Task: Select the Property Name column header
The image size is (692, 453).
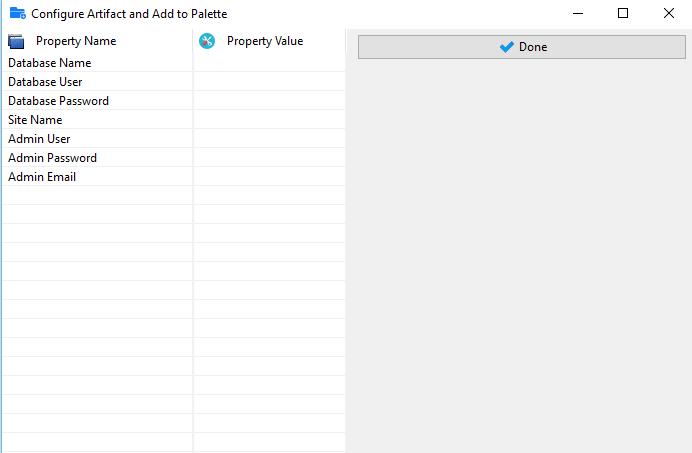Action: click(76, 41)
